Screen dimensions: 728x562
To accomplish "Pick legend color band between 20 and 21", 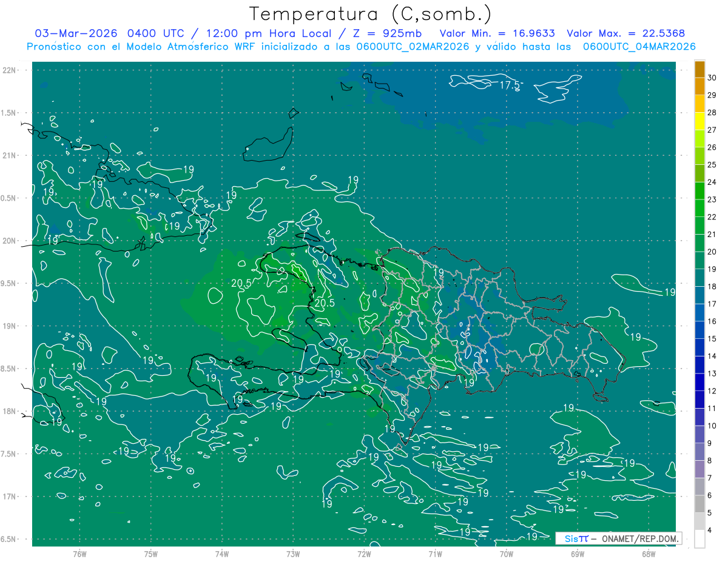I will click(x=699, y=243).
